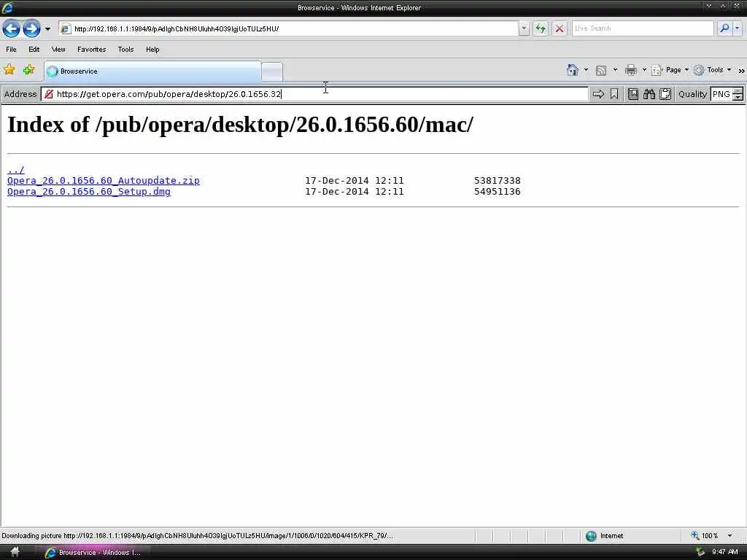Download Opera_26.0.1656.60_Autoupdate.zip link
747x560 pixels.
(104, 181)
